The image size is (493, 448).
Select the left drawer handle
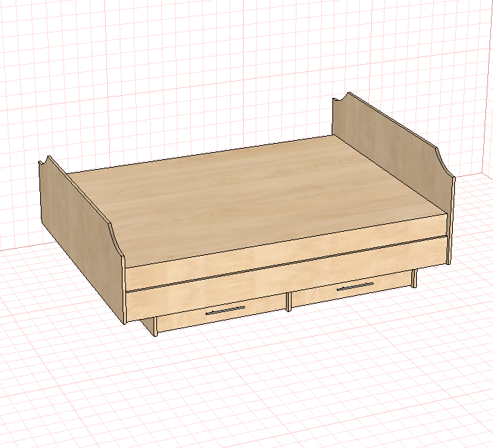(x=225, y=311)
